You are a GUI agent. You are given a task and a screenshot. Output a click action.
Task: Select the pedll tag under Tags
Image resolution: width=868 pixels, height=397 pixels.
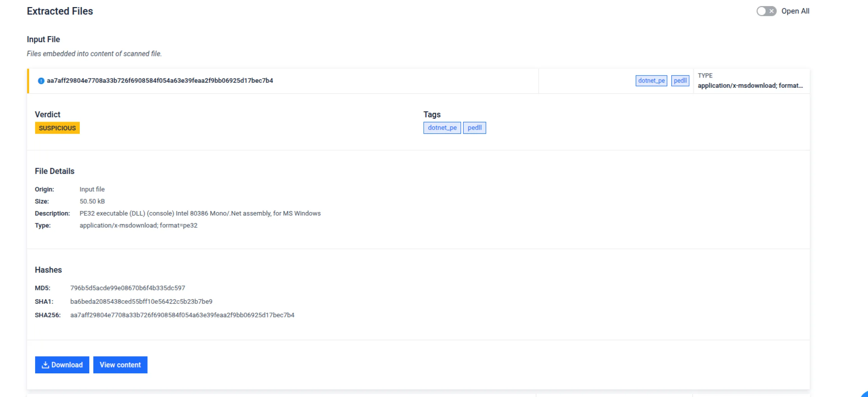click(x=475, y=128)
